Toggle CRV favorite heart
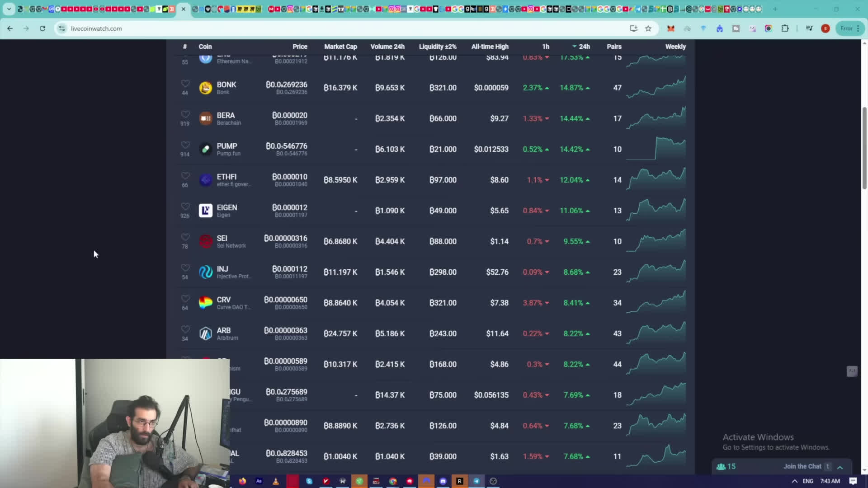Screen dimensions: 868x488 click(x=185, y=299)
